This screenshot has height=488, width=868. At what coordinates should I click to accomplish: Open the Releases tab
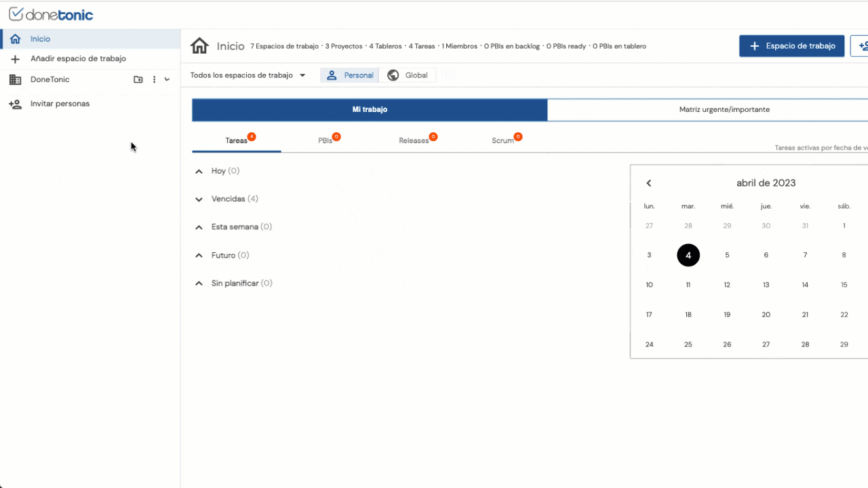pyautogui.click(x=414, y=141)
